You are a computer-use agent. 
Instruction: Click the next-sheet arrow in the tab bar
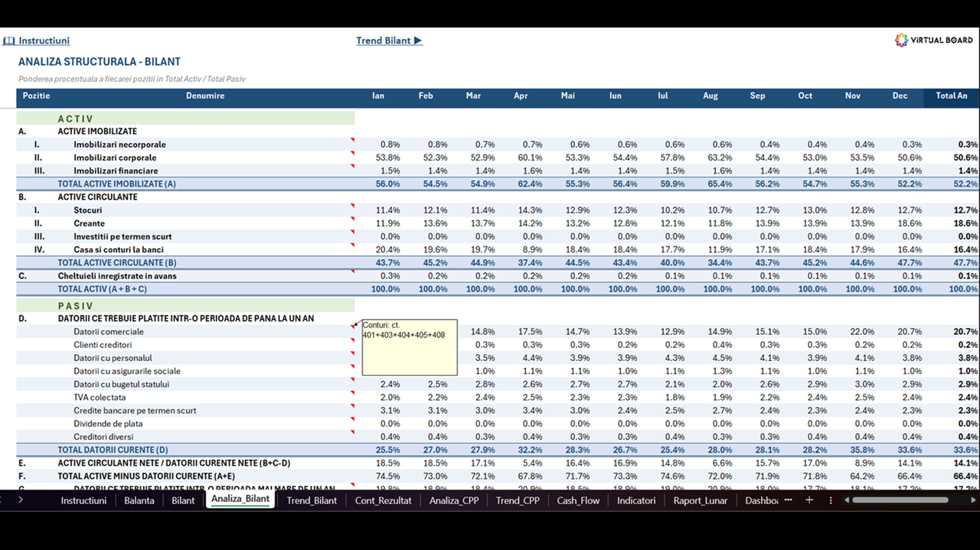(x=21, y=500)
